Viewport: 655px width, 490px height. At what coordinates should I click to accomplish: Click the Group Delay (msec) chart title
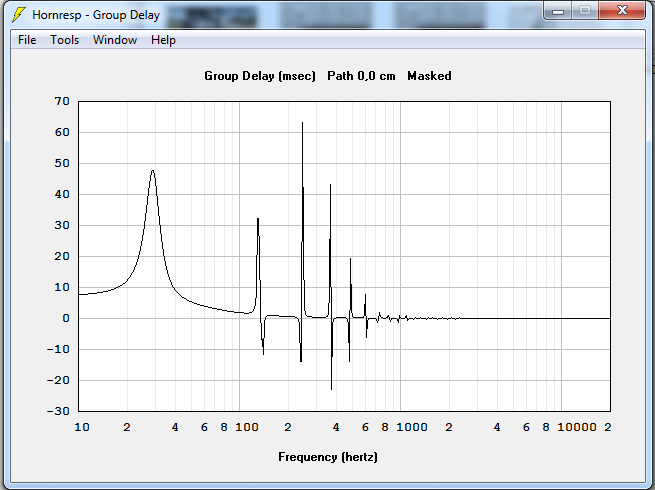point(260,76)
